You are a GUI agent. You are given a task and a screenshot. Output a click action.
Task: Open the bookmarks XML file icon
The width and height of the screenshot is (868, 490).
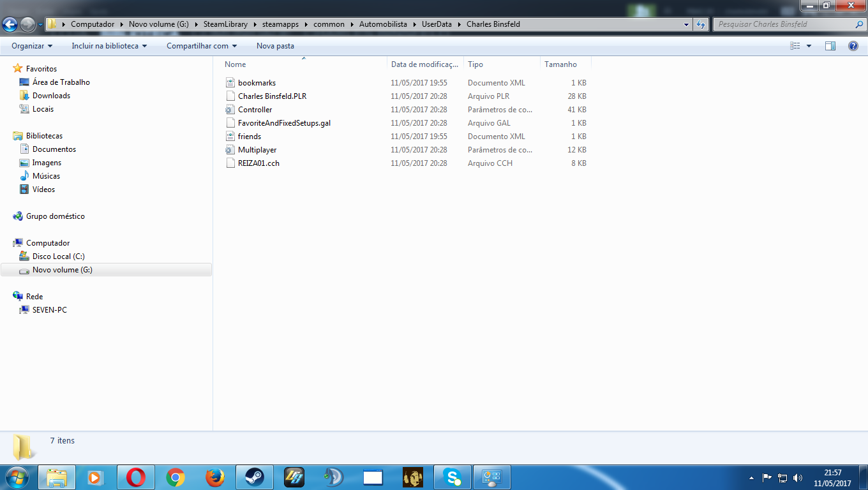point(230,83)
